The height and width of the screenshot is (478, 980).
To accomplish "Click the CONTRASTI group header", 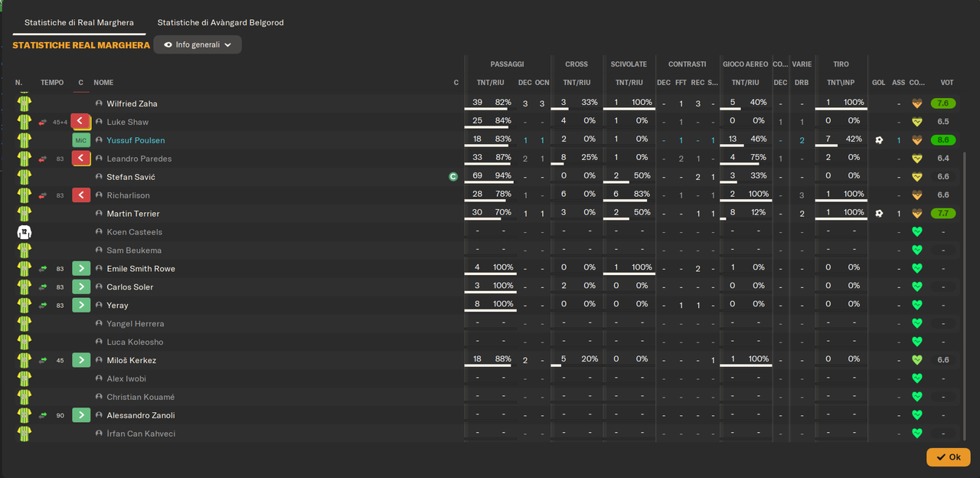I will [x=687, y=64].
